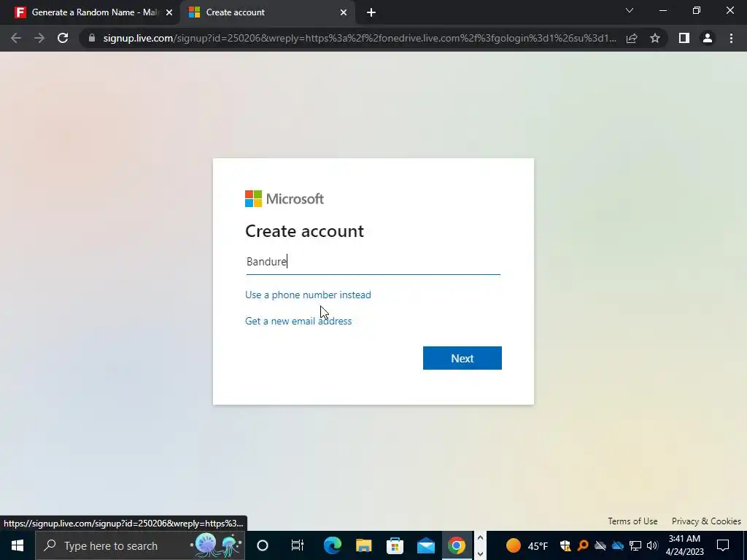Viewport: 747px width, 560px height.
Task: Close the Generate a Random Name tab
Action: tap(169, 12)
